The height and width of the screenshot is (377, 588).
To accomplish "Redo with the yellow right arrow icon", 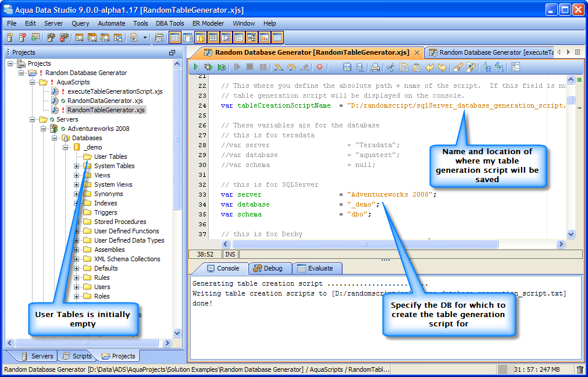I will point(443,67).
